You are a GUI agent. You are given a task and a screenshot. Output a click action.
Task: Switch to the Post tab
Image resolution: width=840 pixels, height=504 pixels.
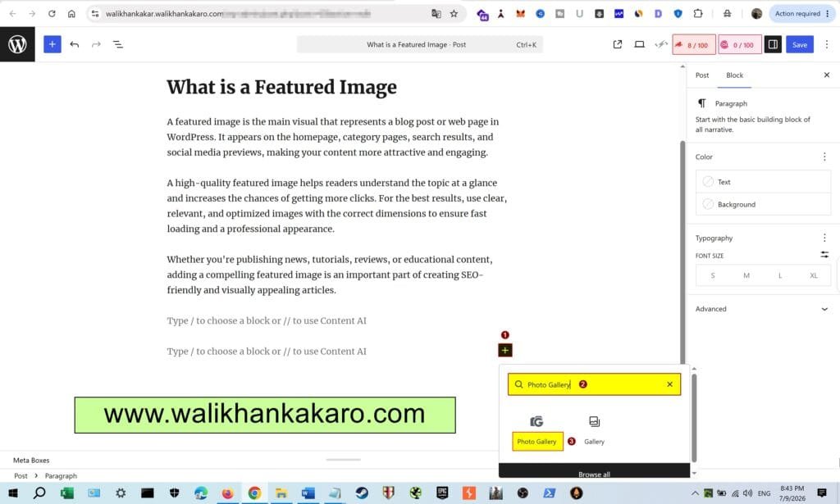tap(702, 75)
